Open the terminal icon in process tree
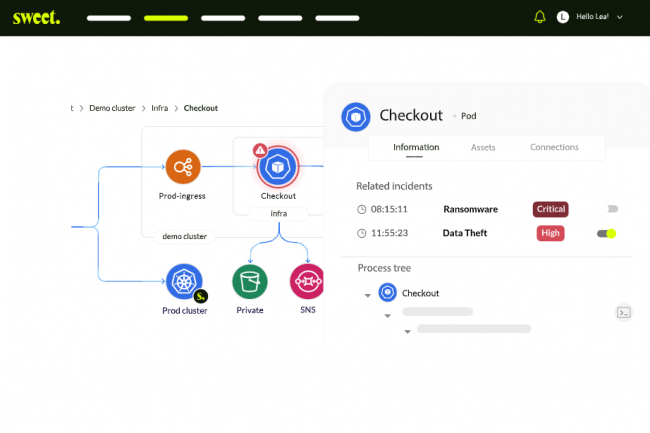The width and height of the screenshot is (650, 433). pos(623,312)
